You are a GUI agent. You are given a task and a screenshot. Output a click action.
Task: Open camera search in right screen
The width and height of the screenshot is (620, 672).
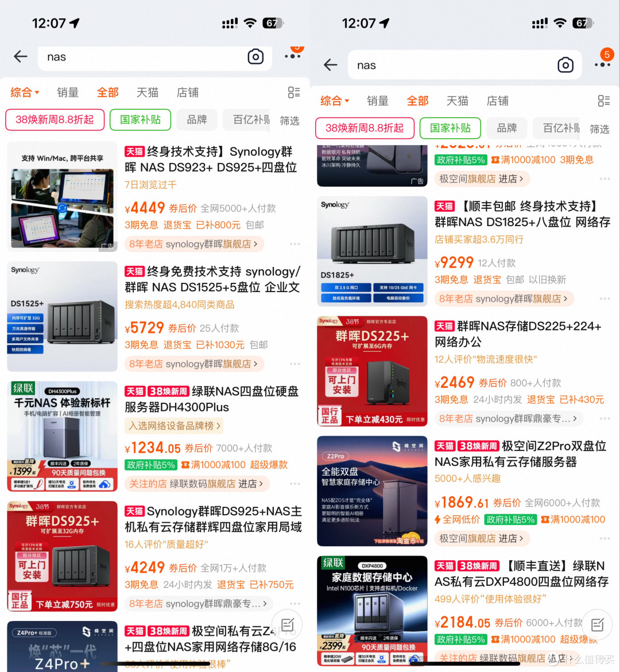[x=565, y=65]
